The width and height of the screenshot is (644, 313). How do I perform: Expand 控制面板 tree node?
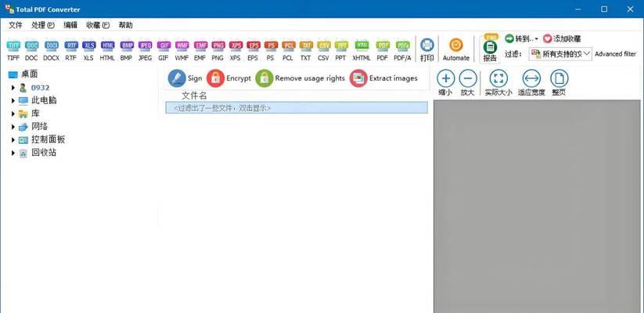(13, 140)
